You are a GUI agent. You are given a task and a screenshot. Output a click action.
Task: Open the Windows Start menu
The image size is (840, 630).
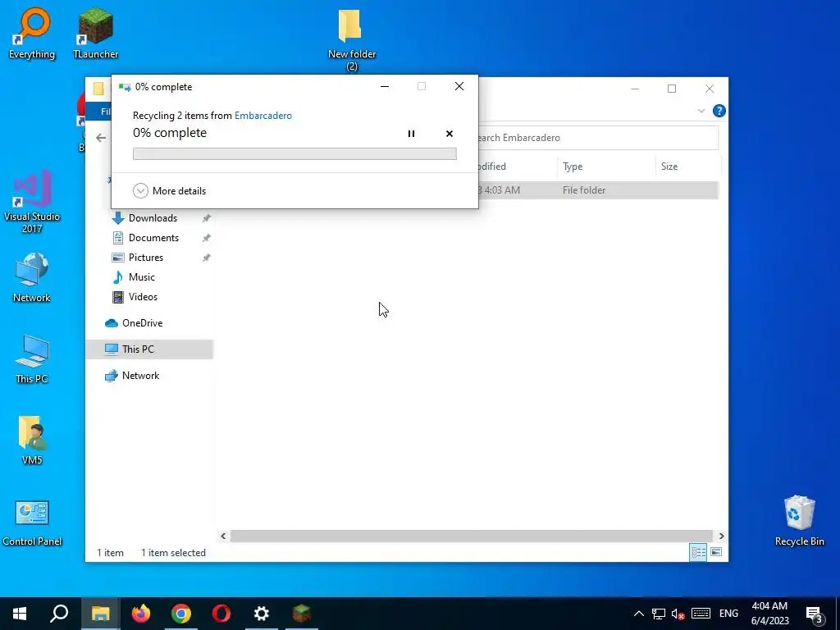pyautogui.click(x=20, y=614)
